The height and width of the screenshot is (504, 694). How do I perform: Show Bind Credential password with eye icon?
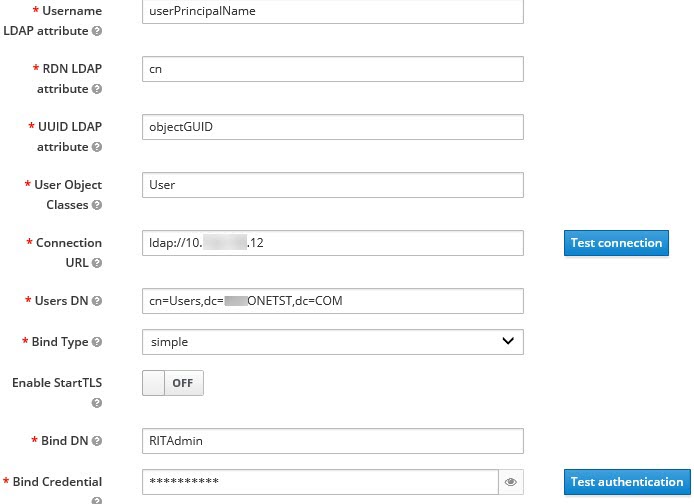tap(510, 482)
